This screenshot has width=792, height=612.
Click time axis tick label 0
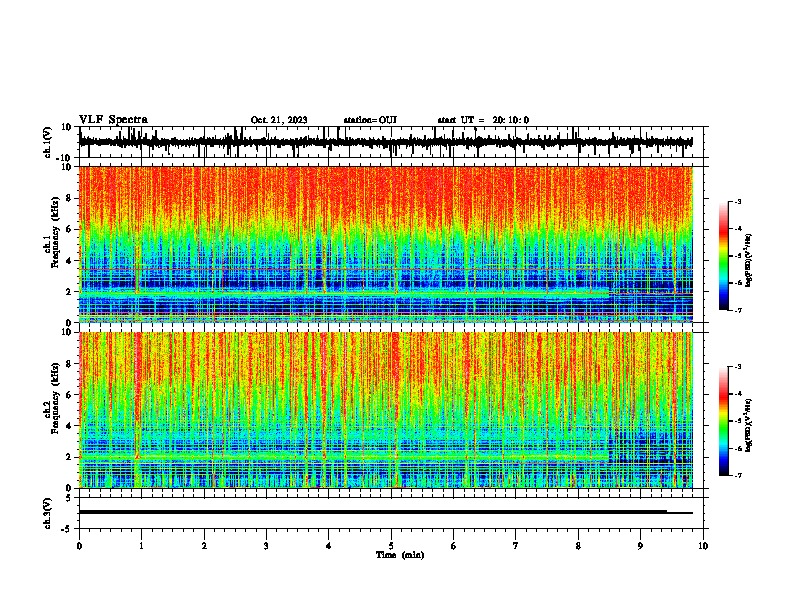click(79, 546)
